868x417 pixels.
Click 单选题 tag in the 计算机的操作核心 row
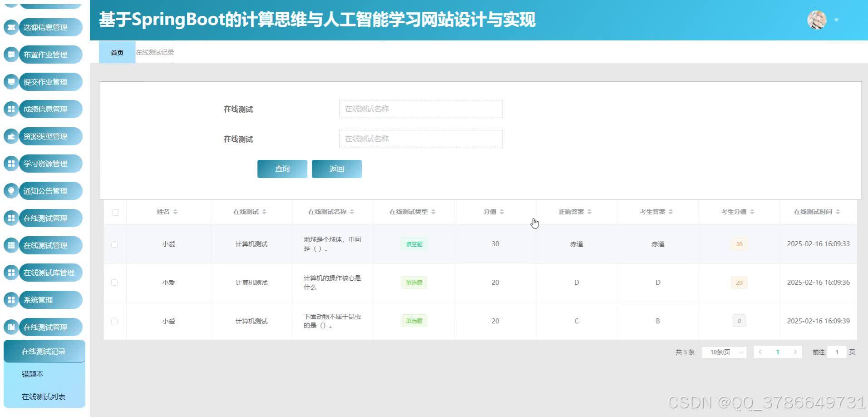(x=414, y=283)
